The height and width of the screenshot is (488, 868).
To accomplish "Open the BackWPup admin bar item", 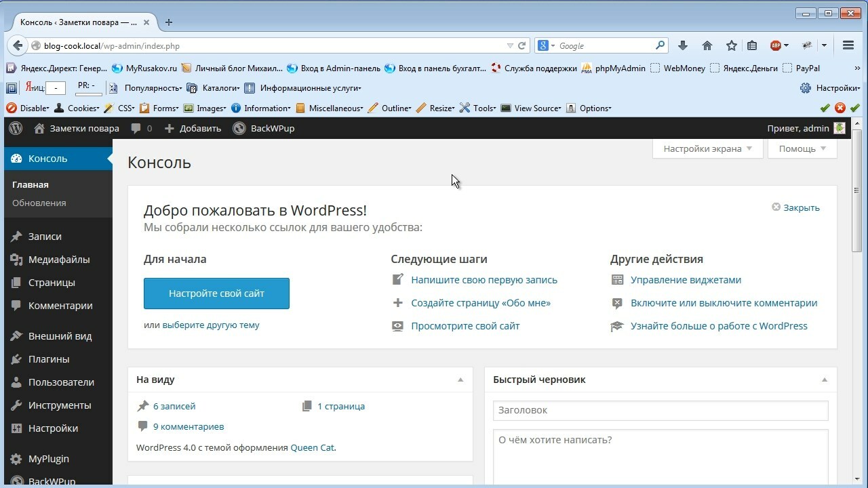I will pyautogui.click(x=264, y=128).
